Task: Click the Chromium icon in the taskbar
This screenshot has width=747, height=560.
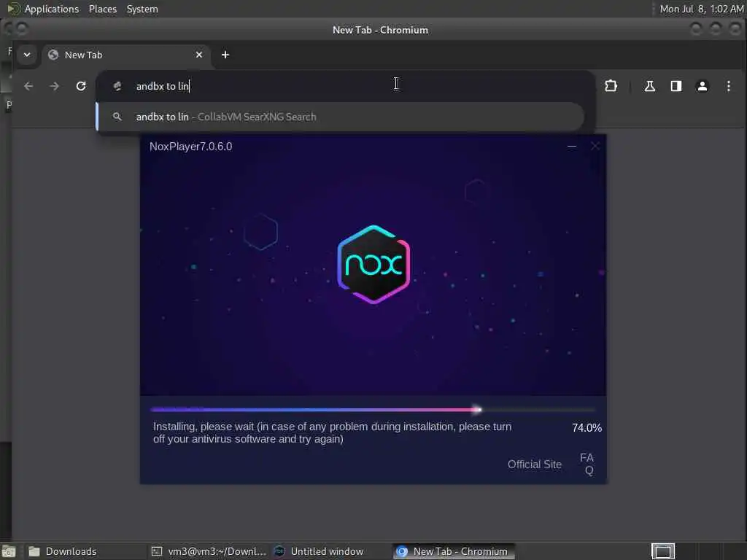Action: tap(402, 551)
